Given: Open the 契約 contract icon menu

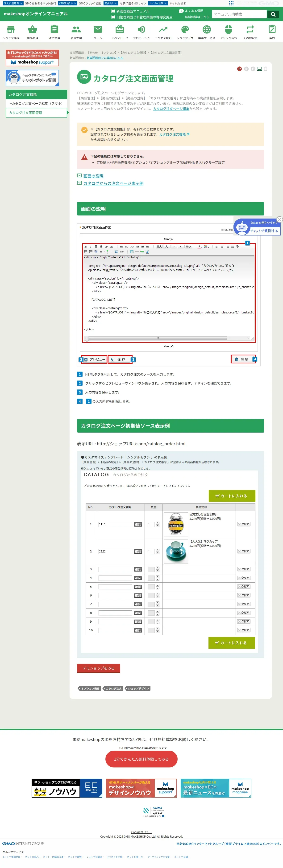Looking at the screenshot, I should point(272,32).
